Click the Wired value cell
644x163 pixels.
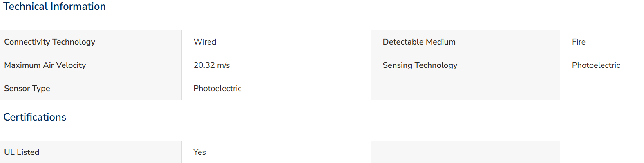tap(276, 42)
